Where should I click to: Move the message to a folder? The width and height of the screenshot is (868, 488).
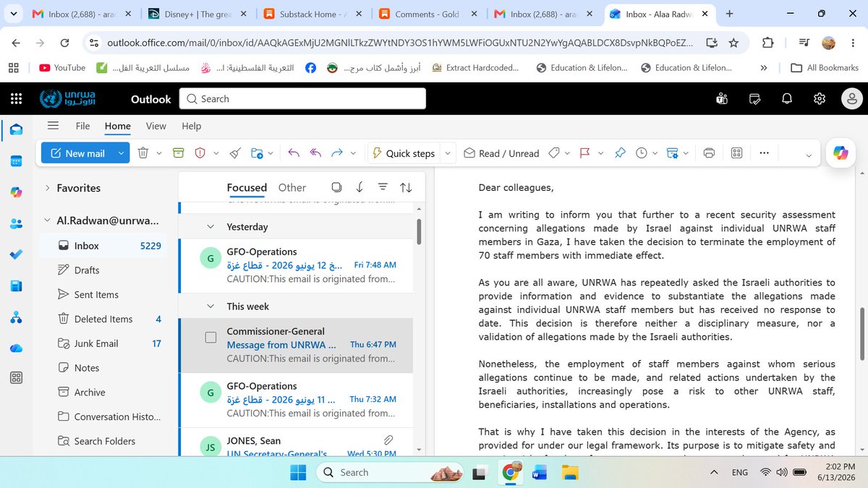(x=257, y=153)
